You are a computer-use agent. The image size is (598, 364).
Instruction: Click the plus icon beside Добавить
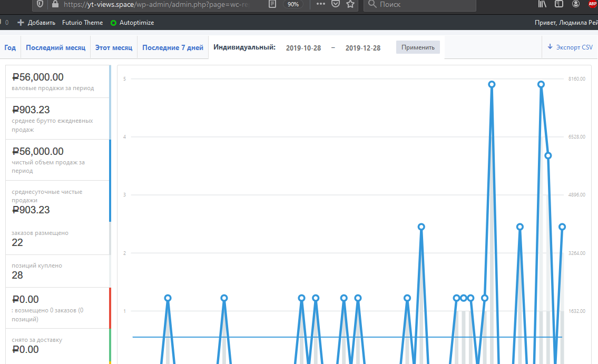tap(21, 23)
